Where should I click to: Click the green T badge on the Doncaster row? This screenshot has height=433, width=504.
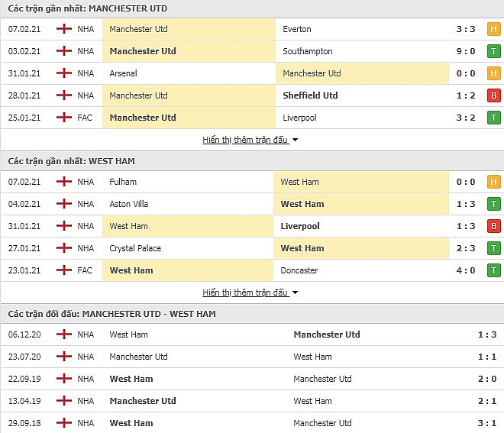[494, 270]
